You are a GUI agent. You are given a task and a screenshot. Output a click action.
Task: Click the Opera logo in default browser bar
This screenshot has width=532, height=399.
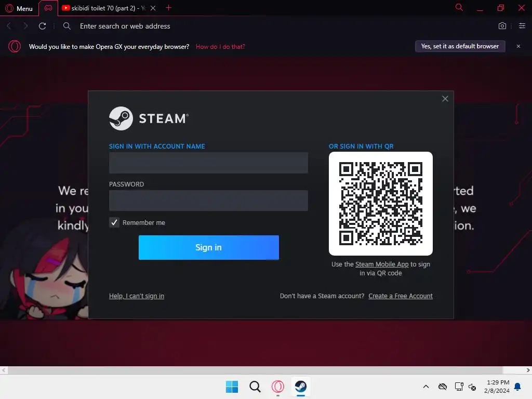click(x=15, y=46)
